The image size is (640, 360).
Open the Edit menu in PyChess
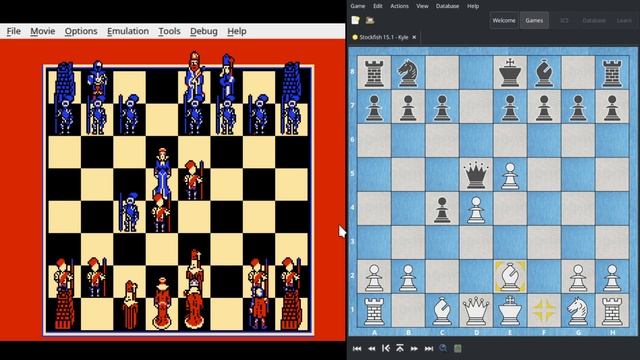(378, 6)
